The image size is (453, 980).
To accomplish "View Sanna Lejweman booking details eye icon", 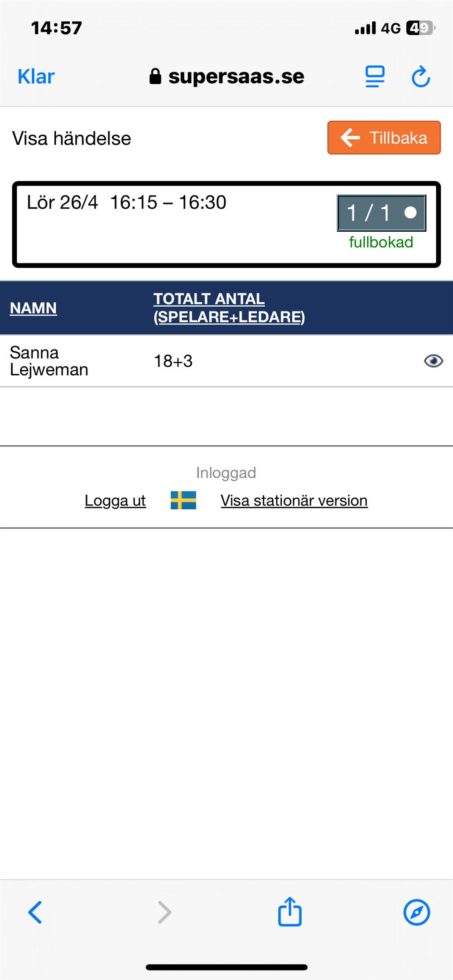I will coord(433,361).
